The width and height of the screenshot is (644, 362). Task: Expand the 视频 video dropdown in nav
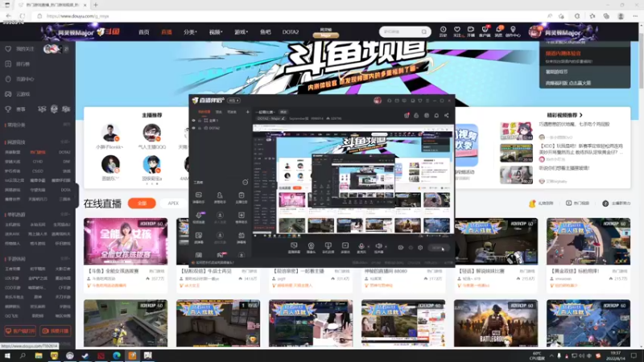(215, 32)
